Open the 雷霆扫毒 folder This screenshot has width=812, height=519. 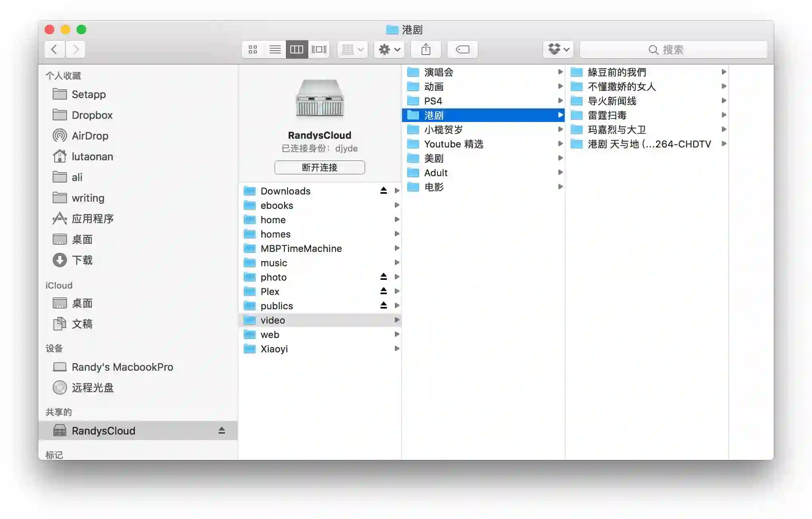pyautogui.click(x=607, y=115)
